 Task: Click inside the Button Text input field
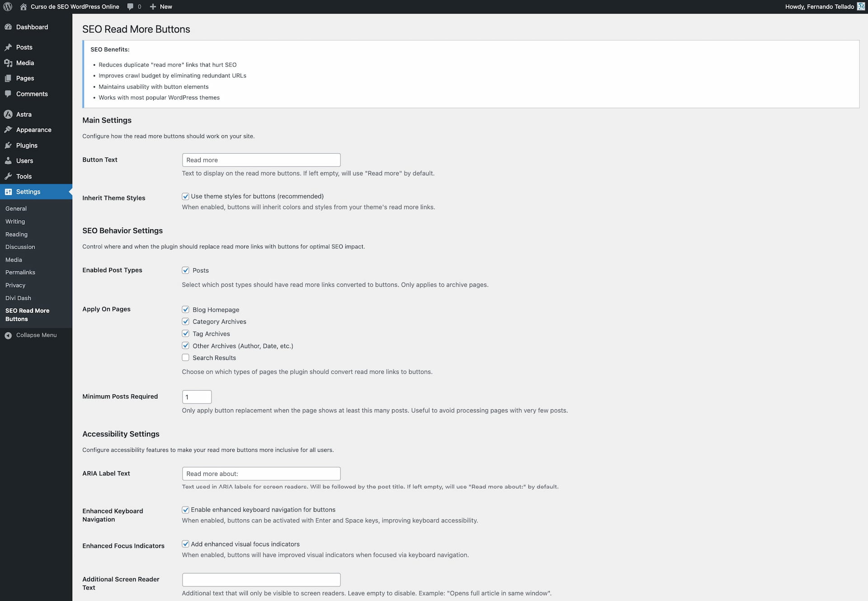[x=261, y=160]
